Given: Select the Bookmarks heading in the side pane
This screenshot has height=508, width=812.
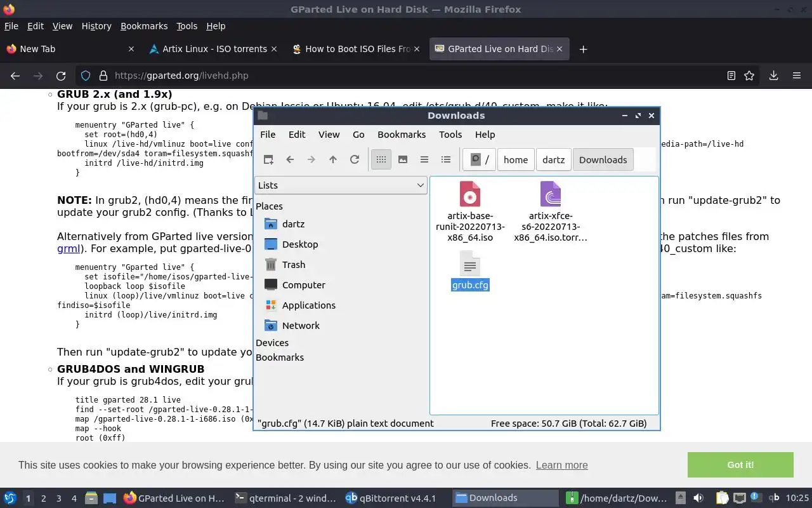Looking at the screenshot, I should coord(280,357).
